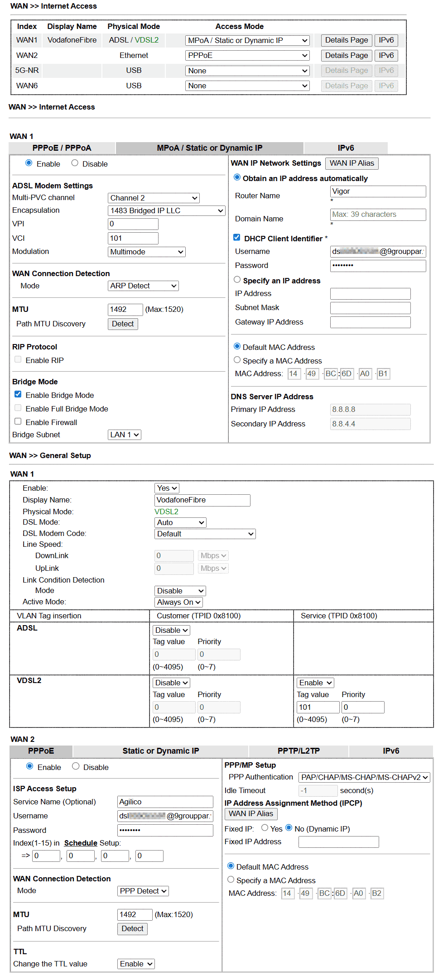Screen dimensions: 443x980
Task: Switch to the PPPoE / PPPoA tab
Action: (62, 148)
